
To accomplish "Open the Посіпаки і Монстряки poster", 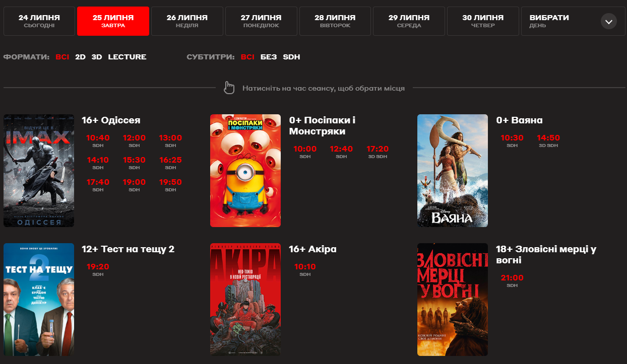I will pos(245,171).
